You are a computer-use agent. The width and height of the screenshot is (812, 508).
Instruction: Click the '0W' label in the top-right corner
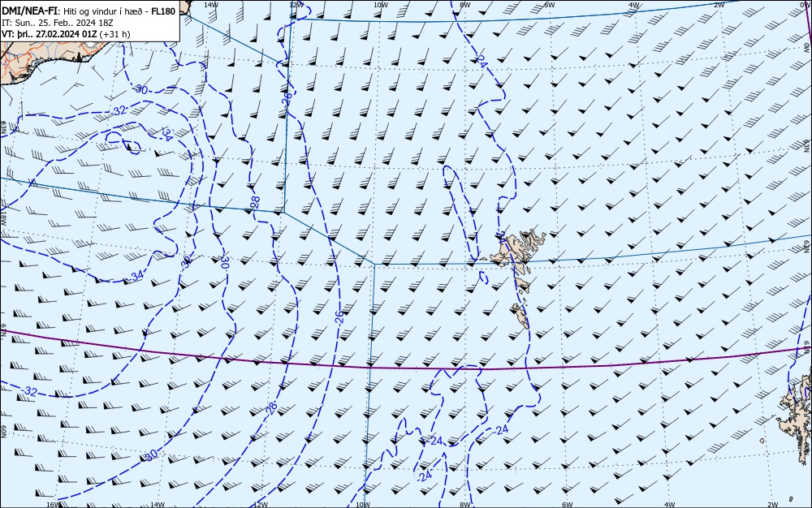coord(806,5)
